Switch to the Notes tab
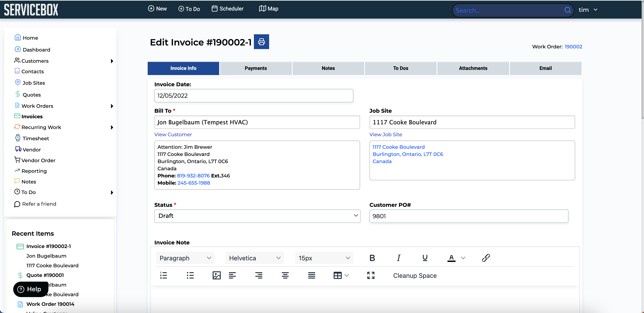The height and width of the screenshot is (313, 644). click(x=328, y=68)
